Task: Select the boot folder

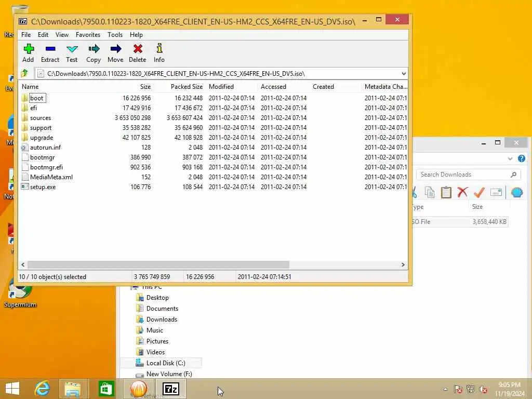Action: [x=37, y=98]
